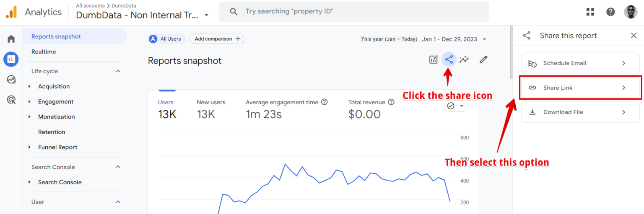The image size is (644, 214).
Task: Open the property selector dropdown arrow
Action: (x=206, y=15)
